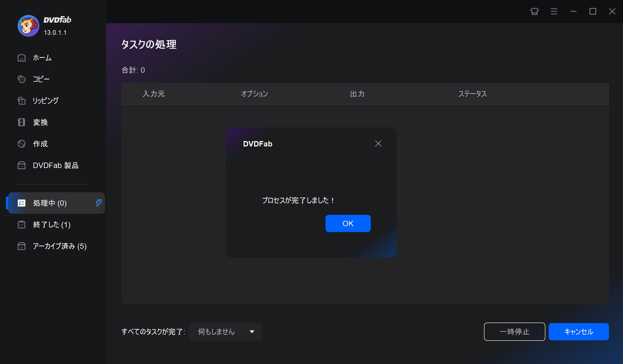Click the DVDFab dialog title text
This screenshot has width=623, height=364.
pos(258,144)
